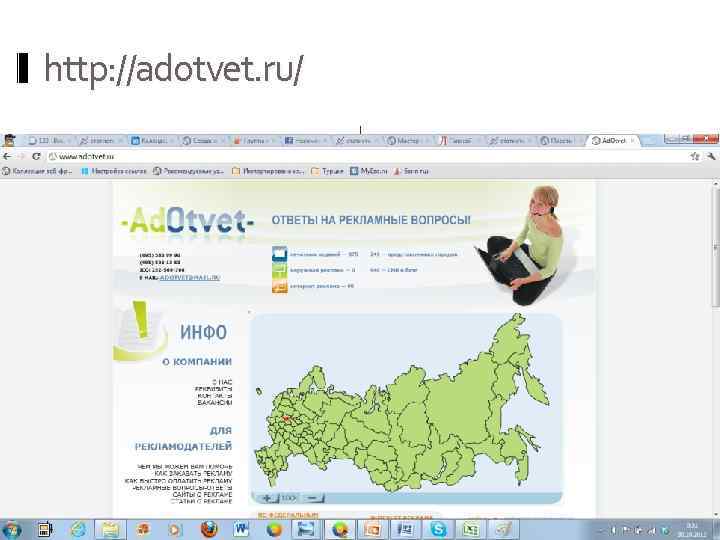Viewport: 720px width, 540px height.
Task: Open the ДЛЯ РЕКЛАМОДАТЕЛЕЙ section heading
Action: click(184, 439)
